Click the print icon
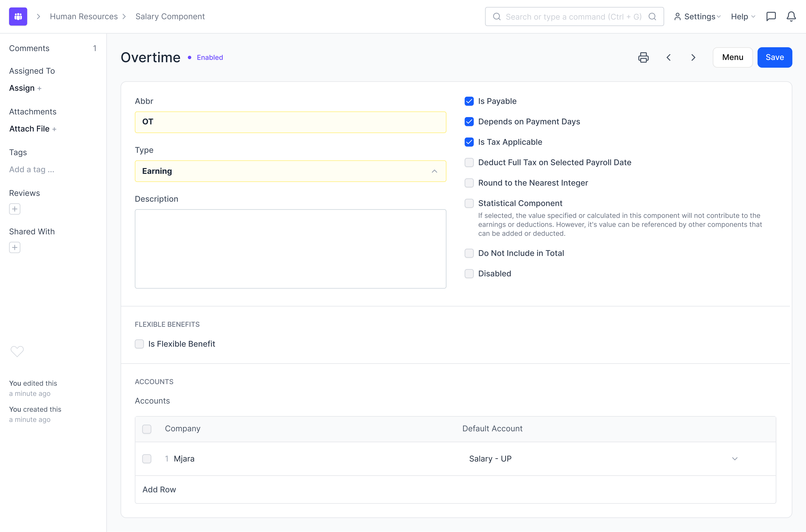 pyautogui.click(x=643, y=57)
